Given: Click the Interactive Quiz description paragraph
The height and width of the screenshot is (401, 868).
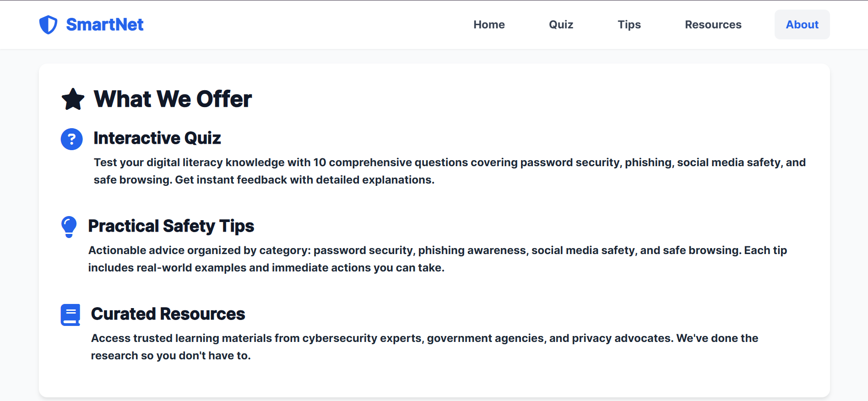Looking at the screenshot, I should 450,171.
